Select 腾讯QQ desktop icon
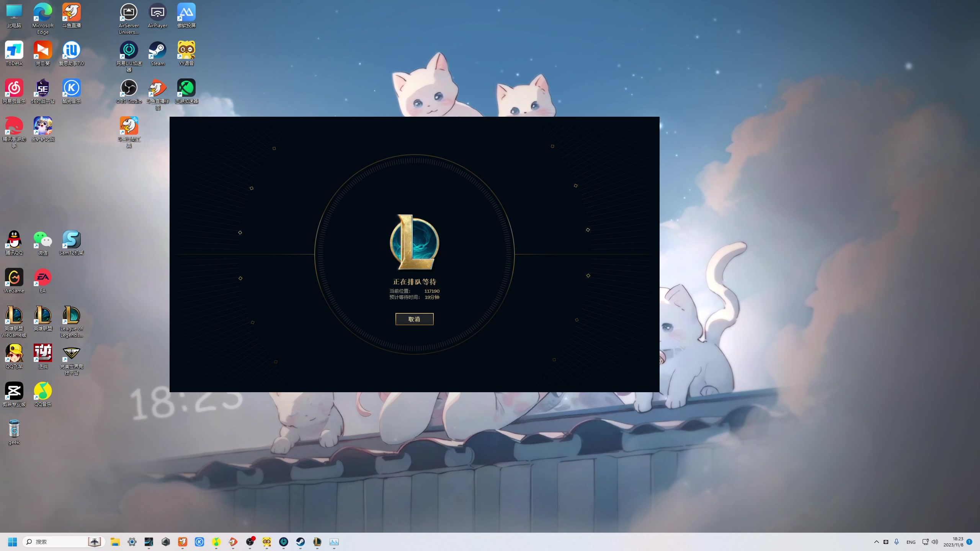The width and height of the screenshot is (980, 551). (14, 243)
